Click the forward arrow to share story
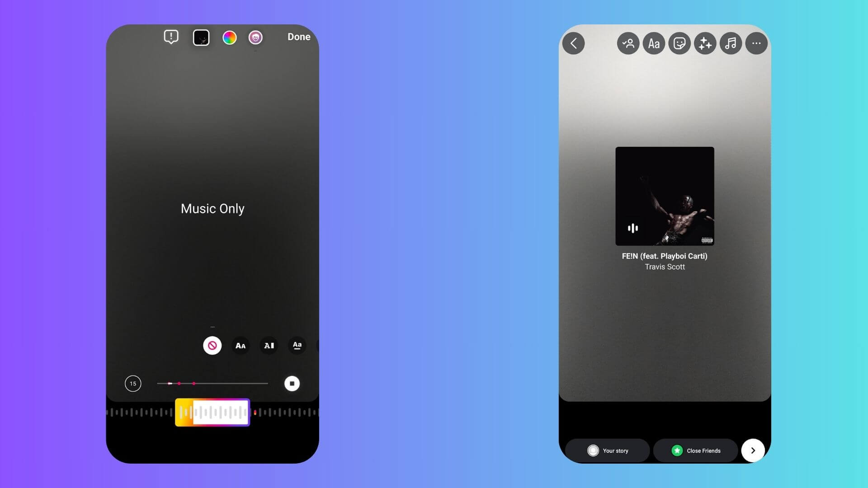Image resolution: width=868 pixels, height=488 pixels. (x=753, y=450)
